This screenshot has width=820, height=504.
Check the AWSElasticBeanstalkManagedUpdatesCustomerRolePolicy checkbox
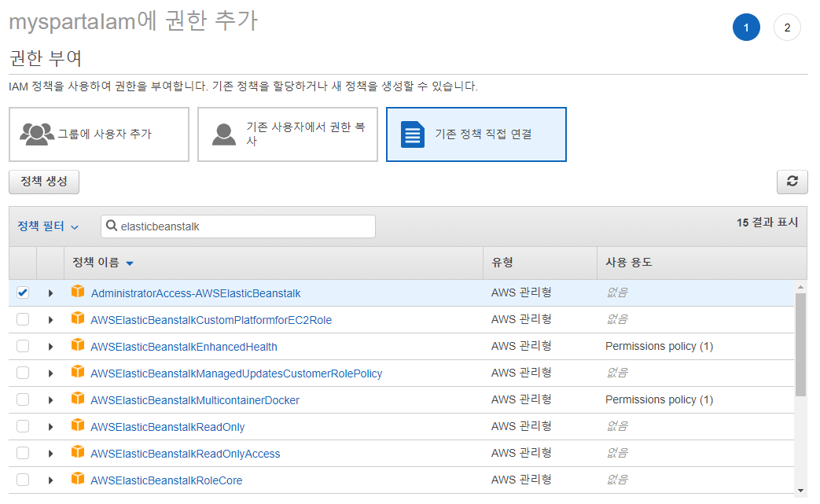point(23,373)
